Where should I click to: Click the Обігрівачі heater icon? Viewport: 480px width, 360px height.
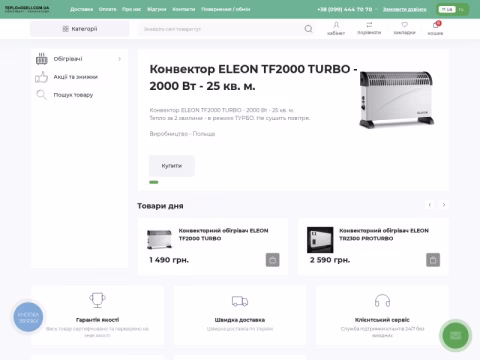[x=42, y=59]
